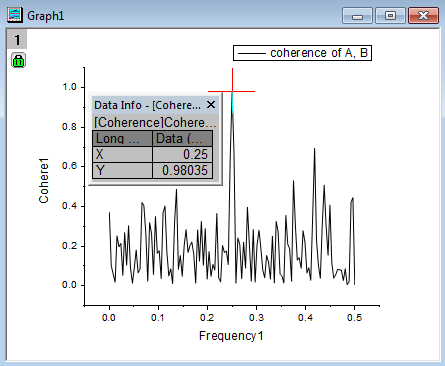Click the green lock icon
Image resolution: width=445 pixels, height=366 pixels.
[x=18, y=60]
